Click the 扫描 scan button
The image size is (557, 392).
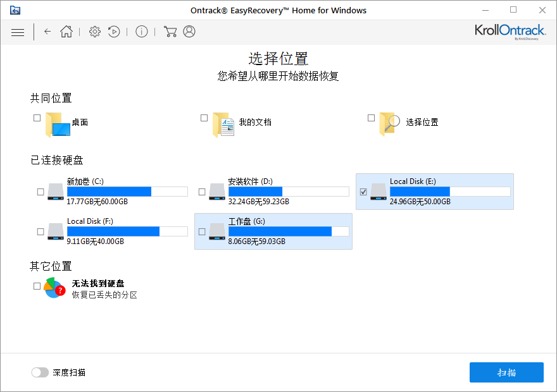[x=506, y=372]
